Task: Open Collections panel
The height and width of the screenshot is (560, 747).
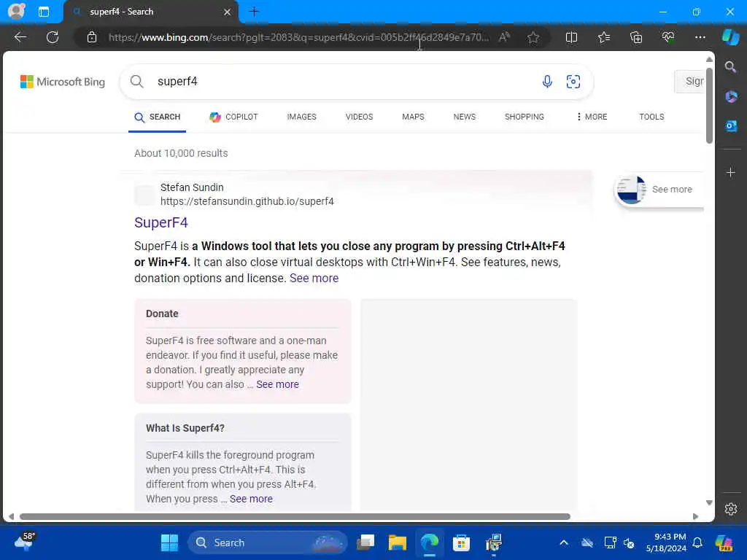Action: (x=636, y=37)
